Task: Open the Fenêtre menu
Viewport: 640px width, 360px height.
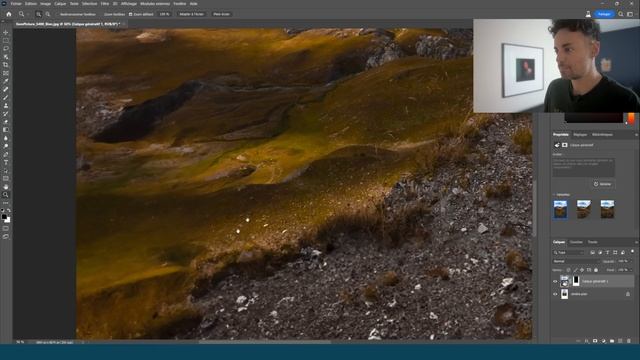Action: click(180, 4)
